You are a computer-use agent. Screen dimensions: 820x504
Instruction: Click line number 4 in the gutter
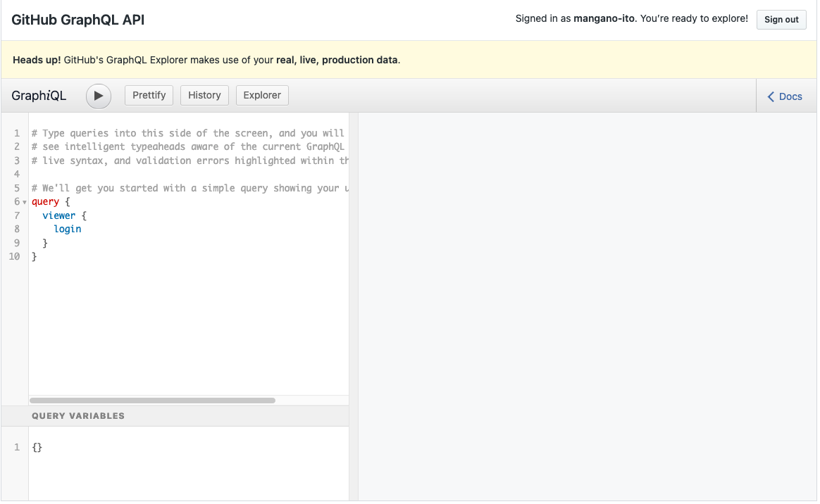pyautogui.click(x=17, y=175)
